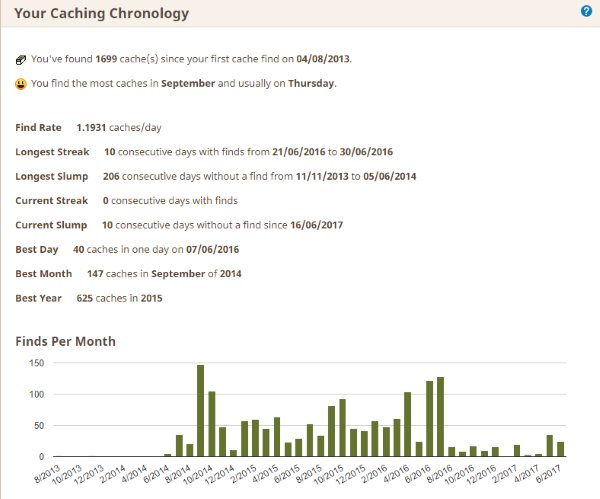Select the word 'Thursday'
Viewport: 600px width, 499px height.
click(311, 83)
